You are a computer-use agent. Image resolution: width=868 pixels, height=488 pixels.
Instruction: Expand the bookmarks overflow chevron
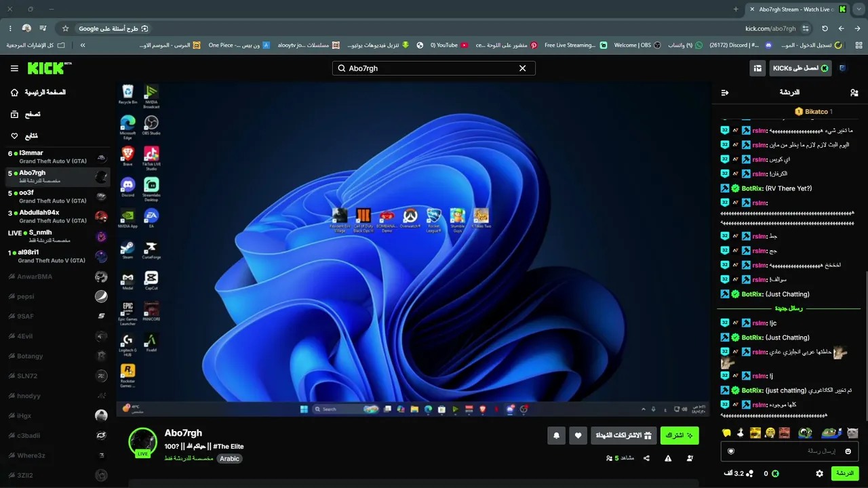click(83, 45)
